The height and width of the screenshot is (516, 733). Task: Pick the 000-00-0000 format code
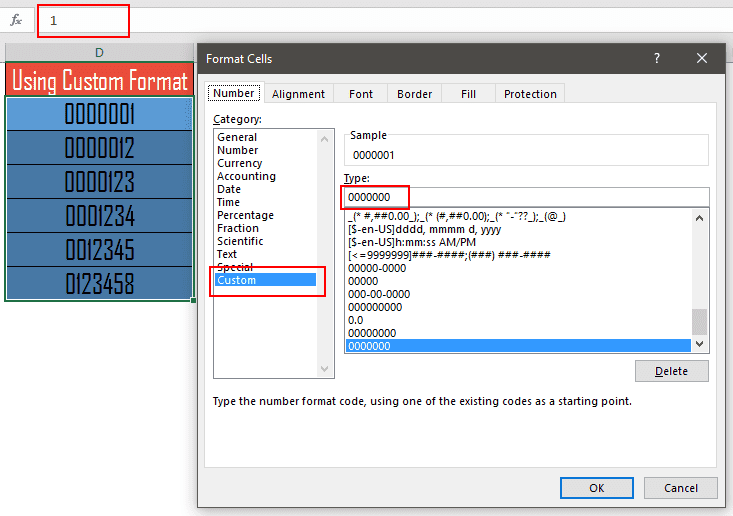tap(378, 294)
